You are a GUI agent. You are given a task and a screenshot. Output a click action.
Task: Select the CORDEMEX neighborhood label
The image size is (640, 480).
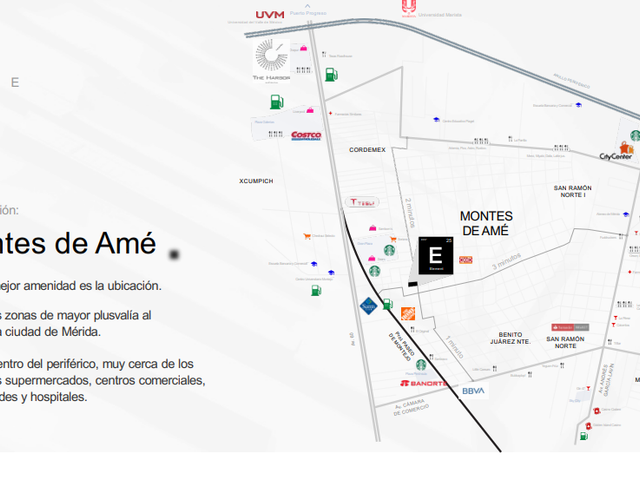tap(367, 150)
